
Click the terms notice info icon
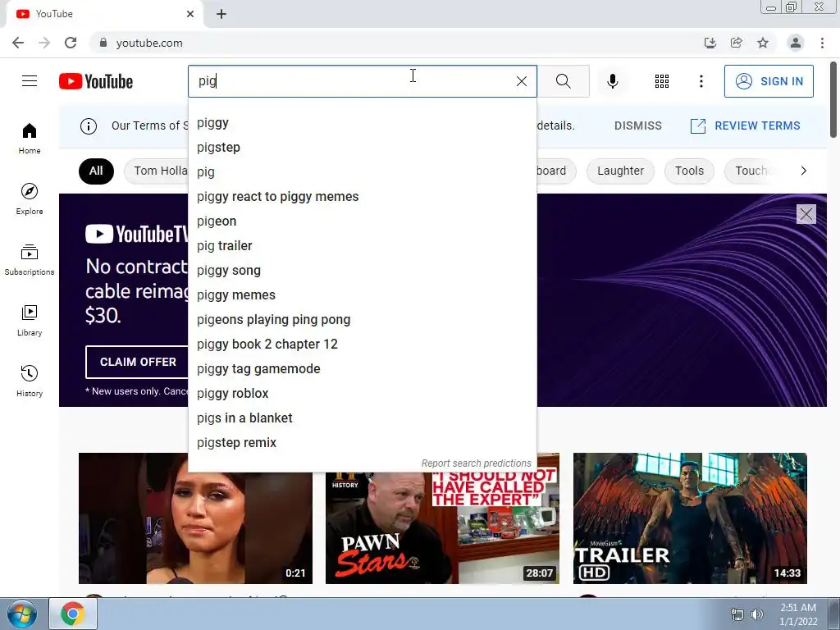pos(89,126)
